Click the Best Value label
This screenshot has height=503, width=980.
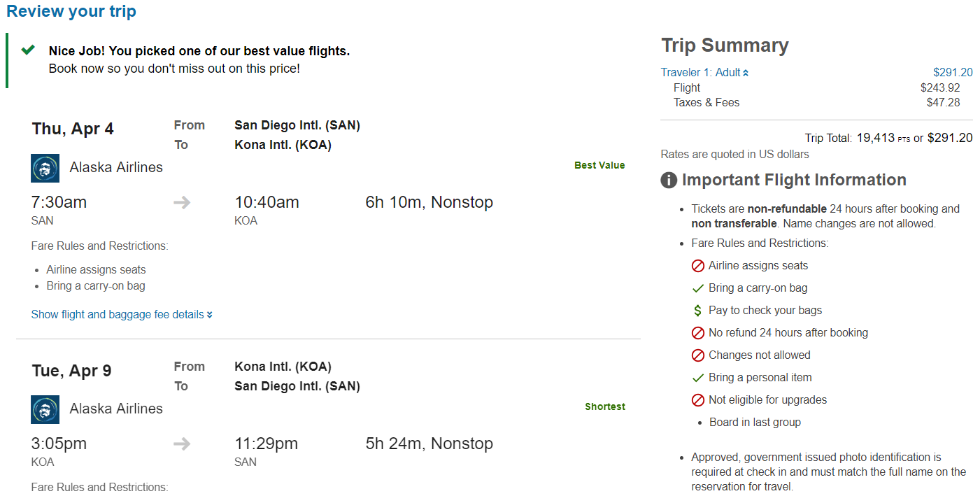(x=599, y=166)
